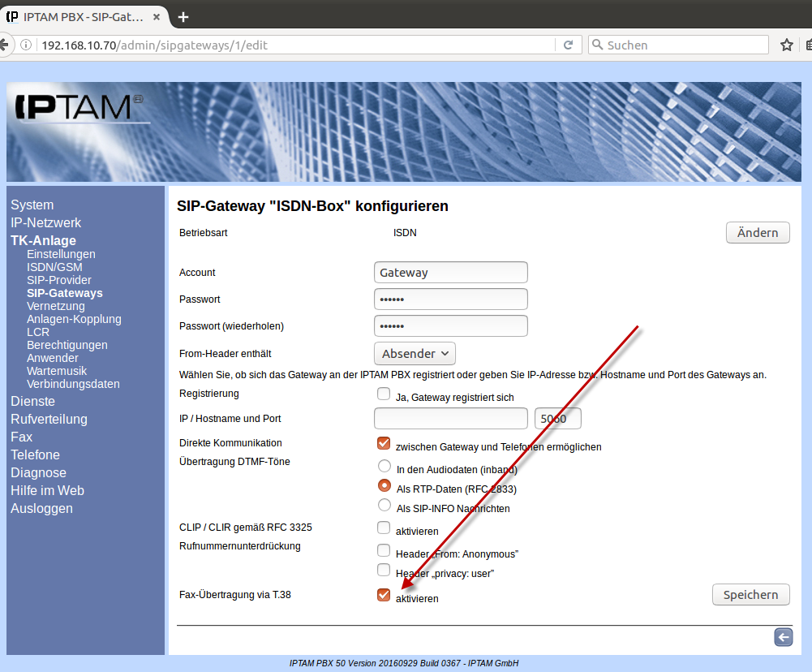Click the site info icon in address bar
This screenshot has height=672, width=812.
click(28, 45)
